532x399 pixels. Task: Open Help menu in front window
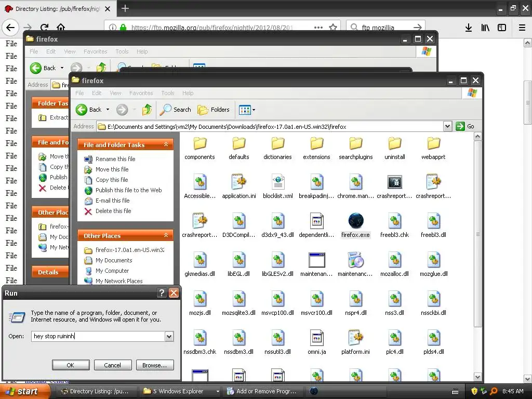pos(188,93)
